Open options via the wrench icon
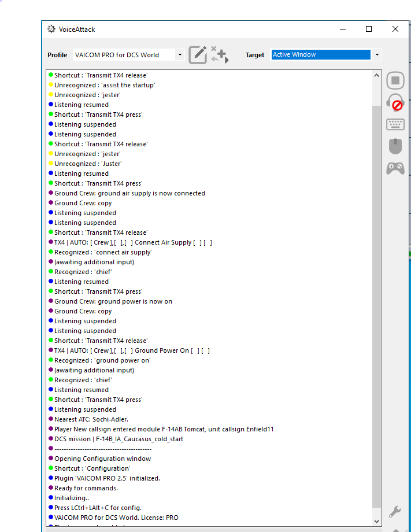411x532 pixels. [x=395, y=512]
